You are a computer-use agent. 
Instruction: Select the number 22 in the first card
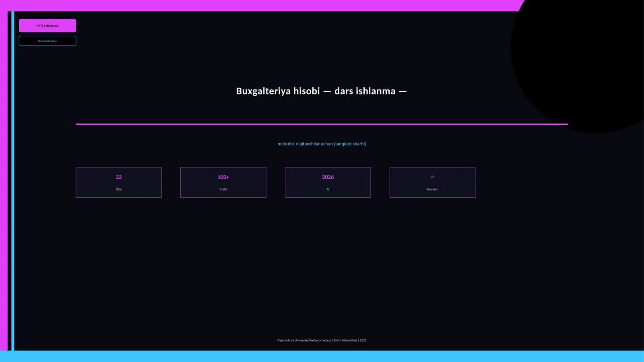(119, 177)
